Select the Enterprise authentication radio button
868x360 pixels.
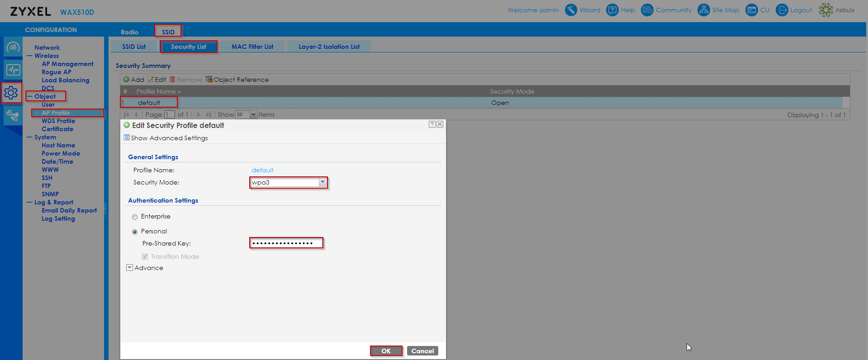(135, 217)
